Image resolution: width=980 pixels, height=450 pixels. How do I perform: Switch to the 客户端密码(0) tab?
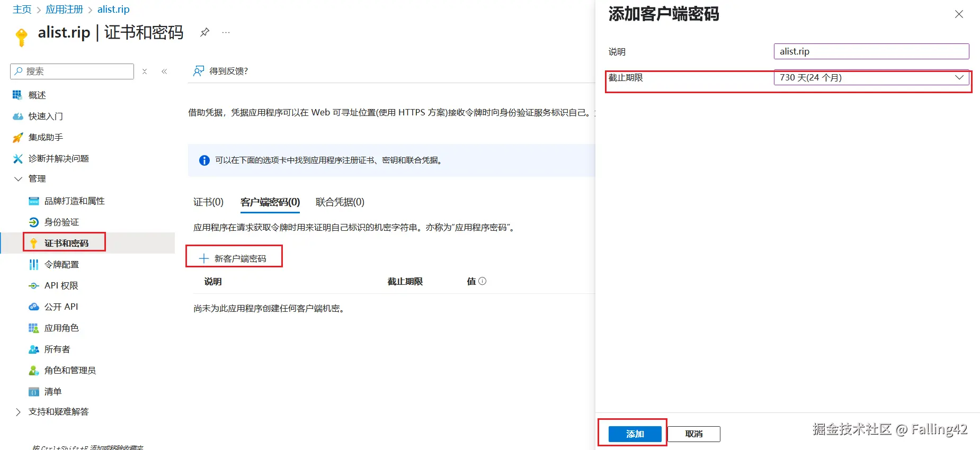click(270, 202)
